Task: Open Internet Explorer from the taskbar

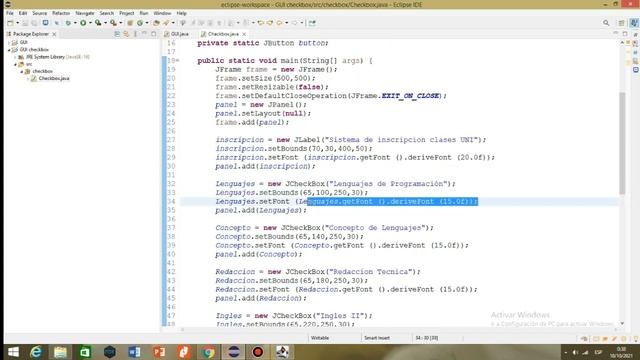Action: pyautogui.click(x=36, y=352)
